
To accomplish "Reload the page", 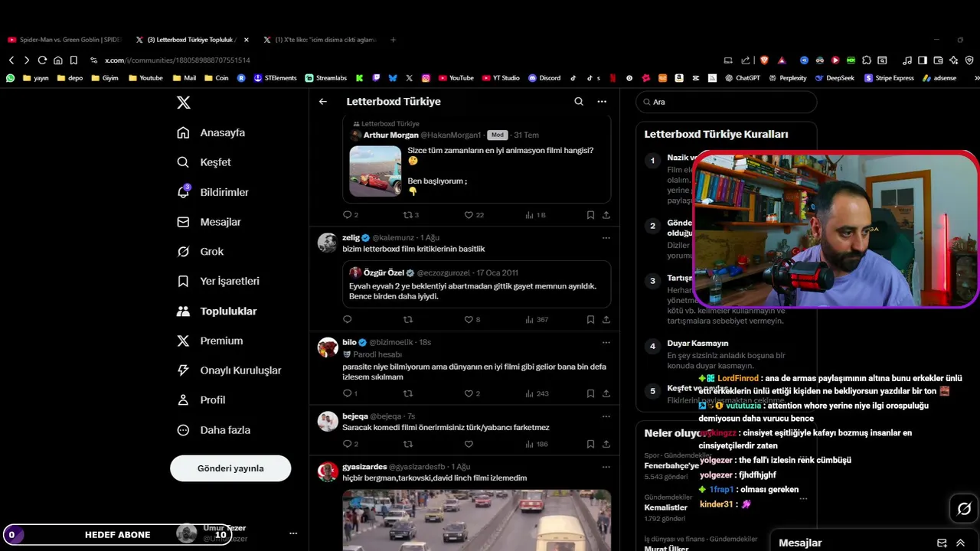I will 42,60.
